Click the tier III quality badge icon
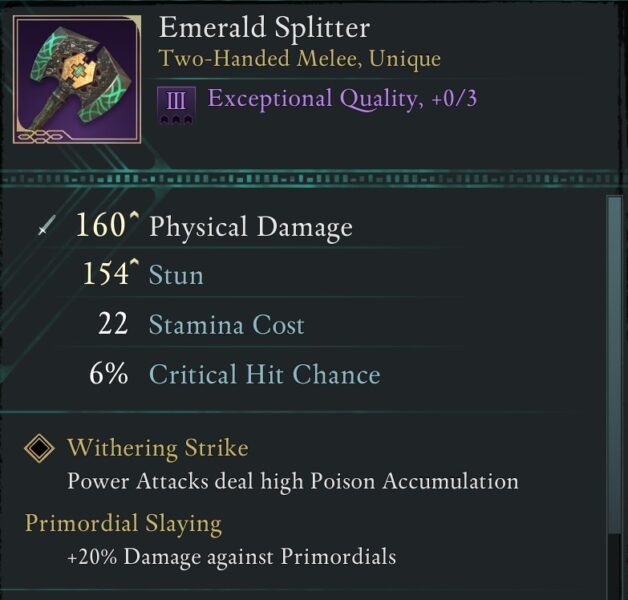Screen dimensions: 628x600 pyautogui.click(x=174, y=102)
